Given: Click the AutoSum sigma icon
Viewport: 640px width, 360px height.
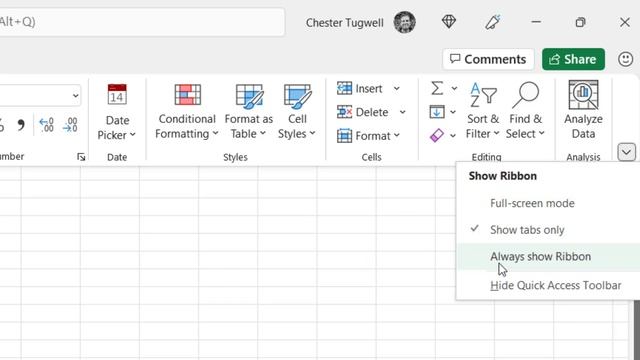Looking at the screenshot, I should (437, 88).
